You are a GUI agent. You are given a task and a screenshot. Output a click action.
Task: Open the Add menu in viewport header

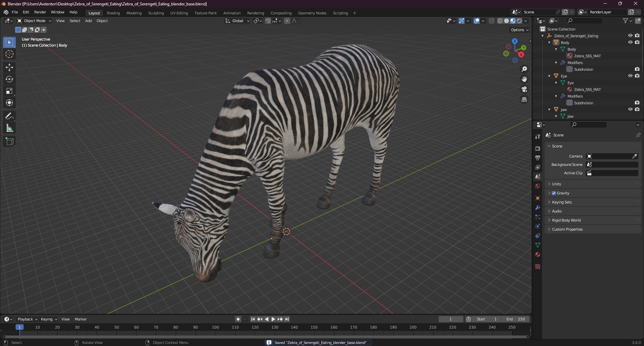(88, 21)
